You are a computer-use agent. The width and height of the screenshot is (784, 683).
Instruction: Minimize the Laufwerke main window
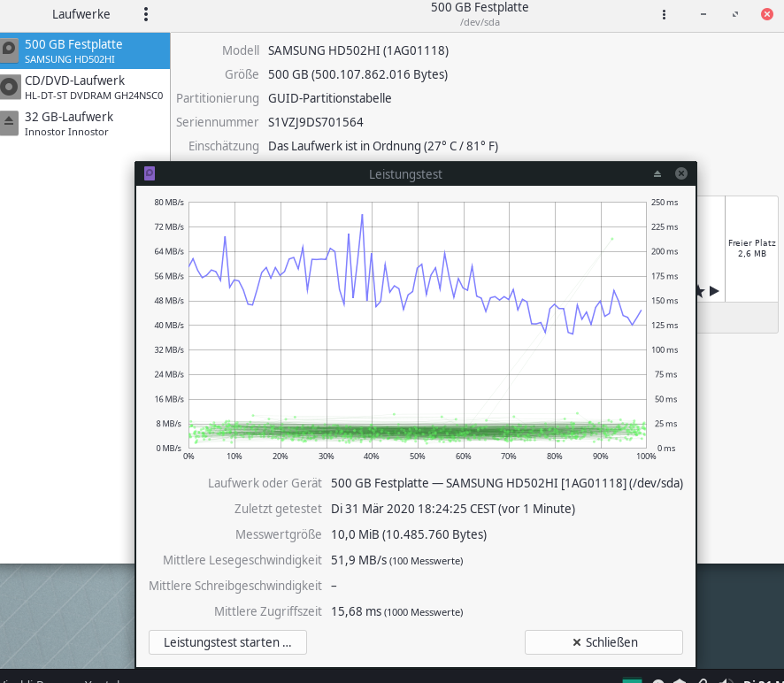[703, 14]
